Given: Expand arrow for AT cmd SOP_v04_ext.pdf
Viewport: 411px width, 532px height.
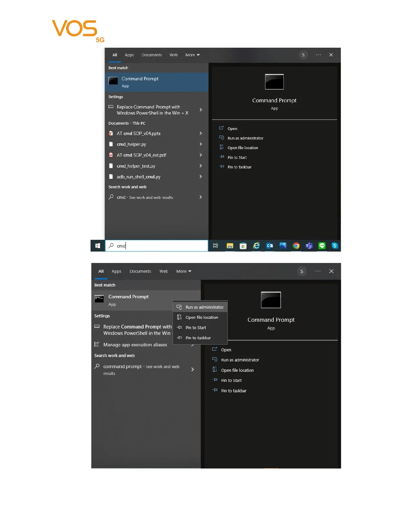Looking at the screenshot, I should tap(201, 155).
